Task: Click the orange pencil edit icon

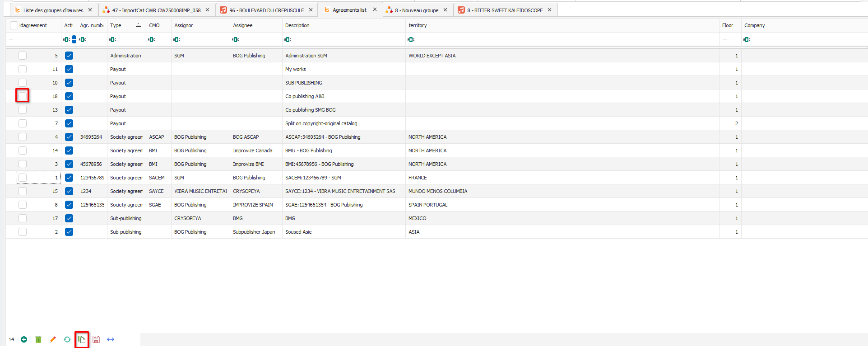Action: click(53, 339)
